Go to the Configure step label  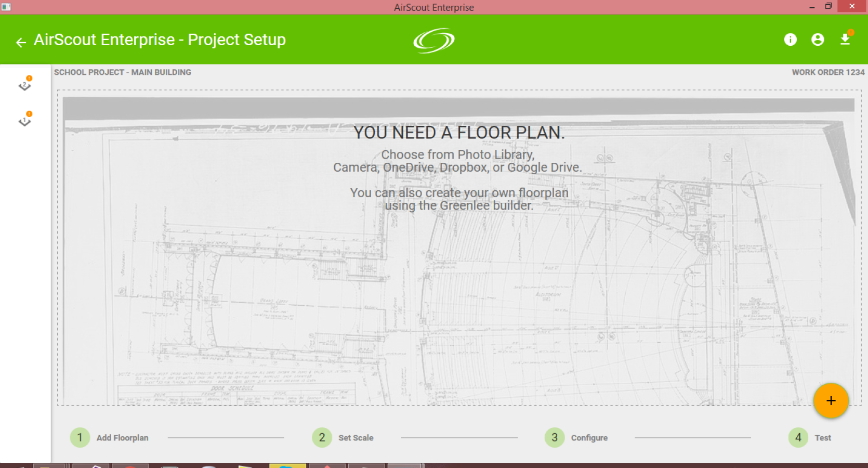pyautogui.click(x=589, y=438)
